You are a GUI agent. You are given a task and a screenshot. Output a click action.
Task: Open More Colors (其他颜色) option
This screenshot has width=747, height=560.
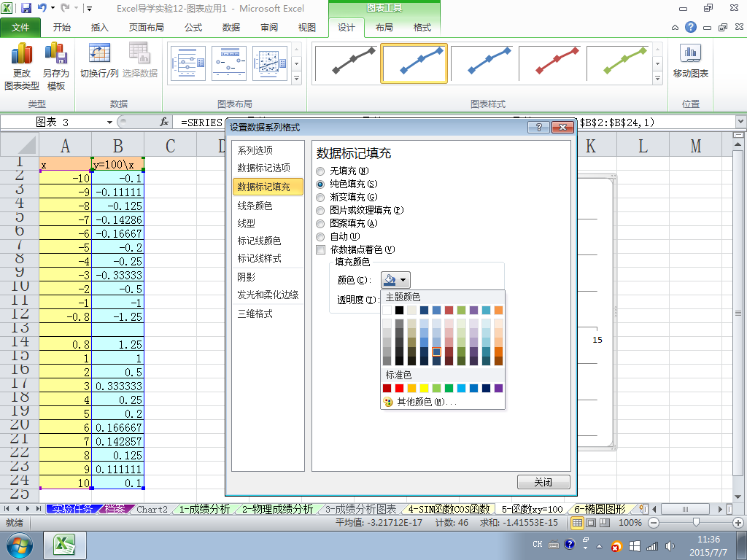[426, 402]
